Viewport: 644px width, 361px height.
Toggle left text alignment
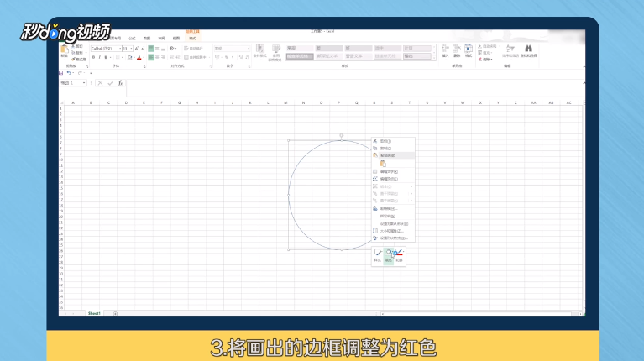151,57
